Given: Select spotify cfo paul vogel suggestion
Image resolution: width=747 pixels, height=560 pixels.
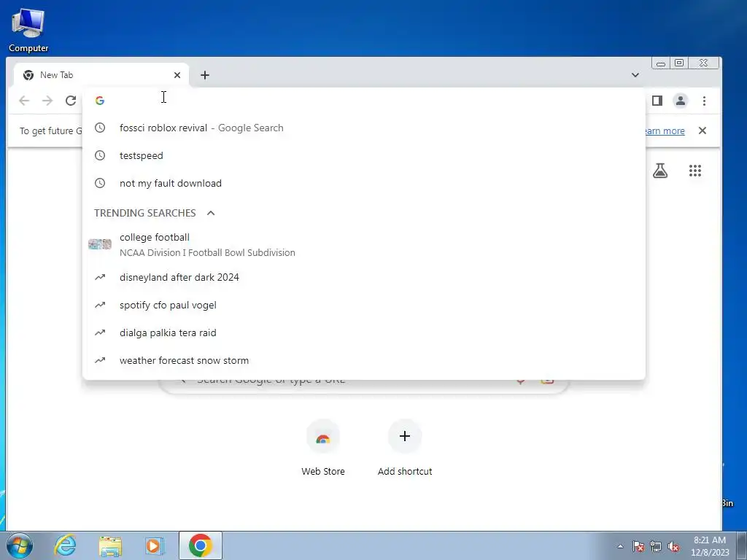Looking at the screenshot, I should point(364,305).
